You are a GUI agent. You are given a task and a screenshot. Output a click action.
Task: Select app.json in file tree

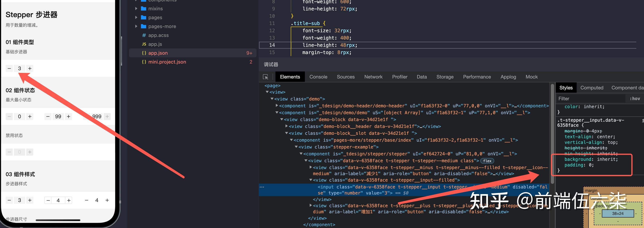[193, 53]
